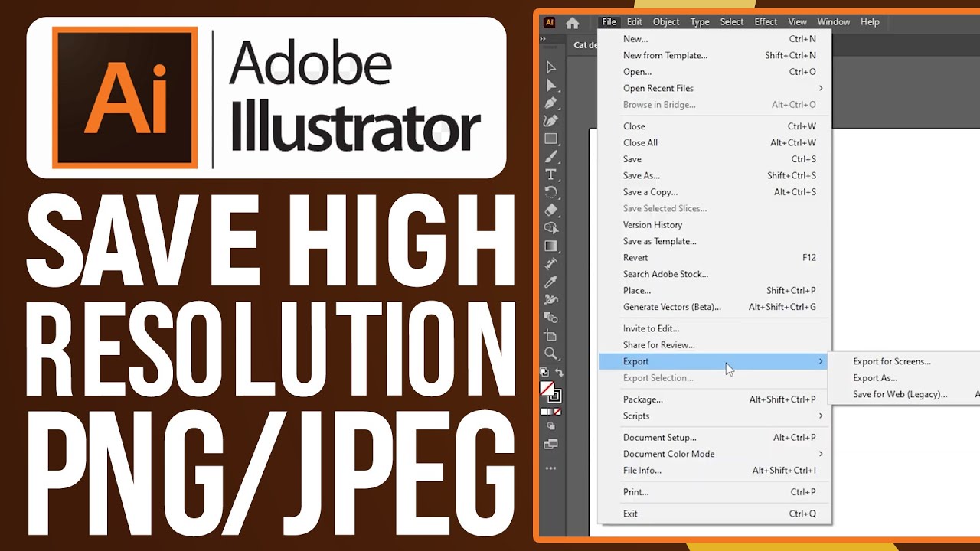
Task: Open the Help menu
Action: [x=870, y=22]
